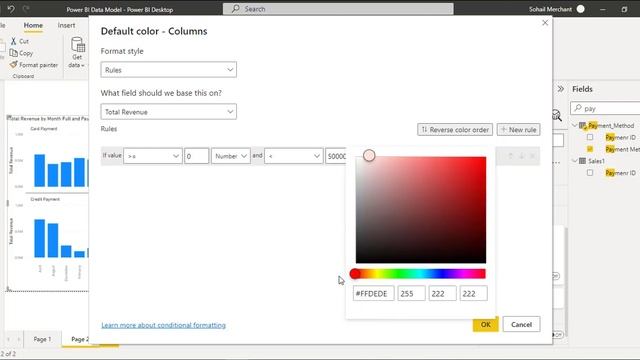Uncheck the Payment Method field checkbox

click(590, 149)
